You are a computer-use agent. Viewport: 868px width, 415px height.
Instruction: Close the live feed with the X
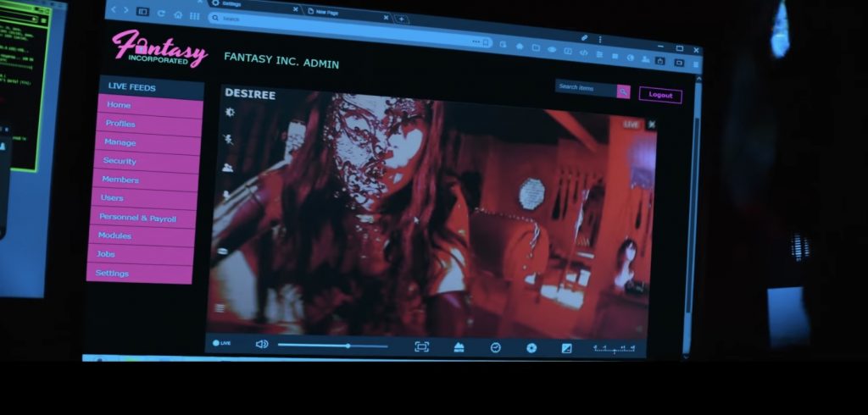652,125
